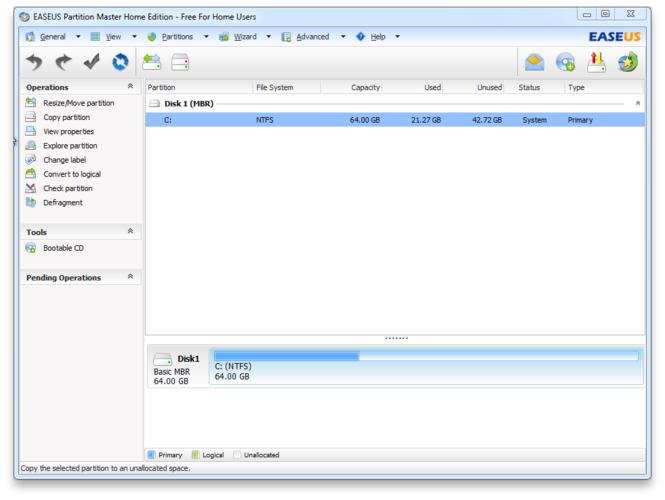Expand the View dropdown arrow
Image resolution: width=665 pixels, height=500 pixels.
(x=134, y=37)
